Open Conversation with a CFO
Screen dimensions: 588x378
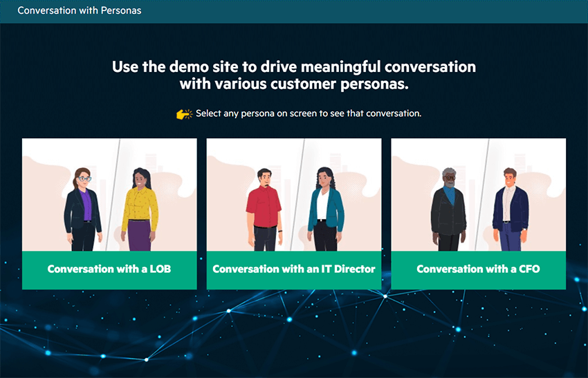[478, 269]
